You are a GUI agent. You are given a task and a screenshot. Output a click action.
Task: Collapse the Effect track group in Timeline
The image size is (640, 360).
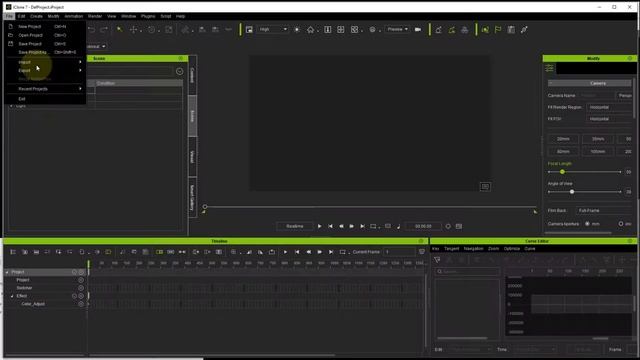pyautogui.click(x=12, y=296)
